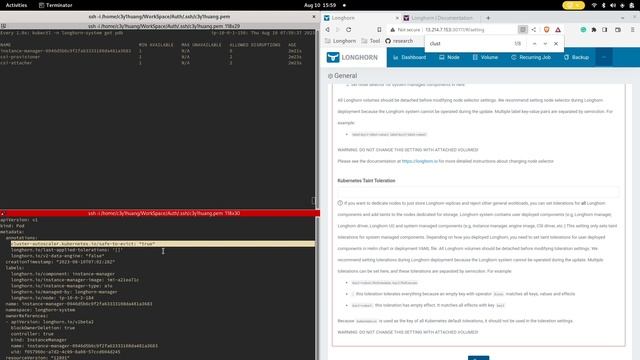Click the lower terminal scrollbar

click(318, 288)
